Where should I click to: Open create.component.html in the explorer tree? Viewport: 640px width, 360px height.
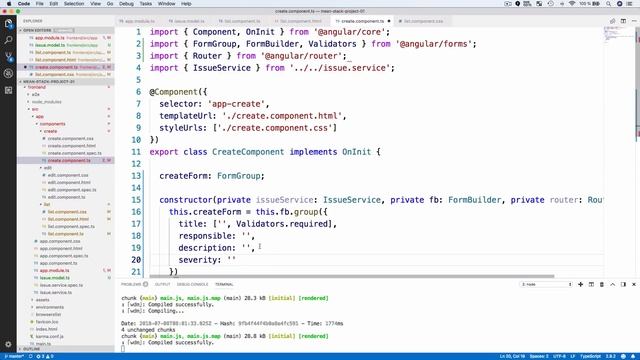[71, 146]
